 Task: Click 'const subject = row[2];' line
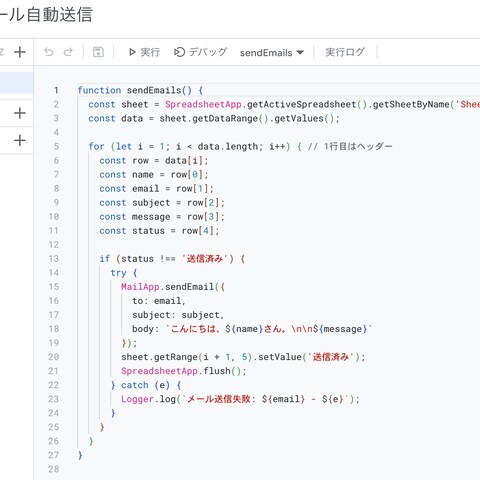162,203
